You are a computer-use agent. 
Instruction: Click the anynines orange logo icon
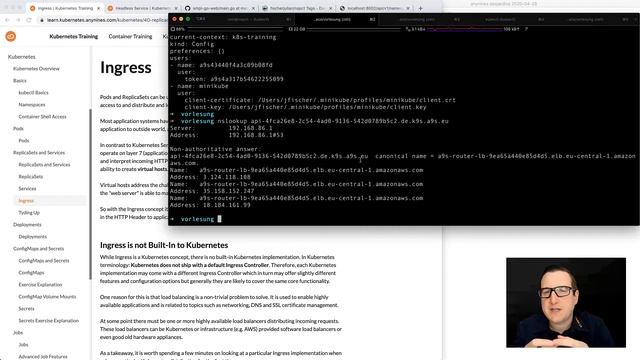click(11, 36)
